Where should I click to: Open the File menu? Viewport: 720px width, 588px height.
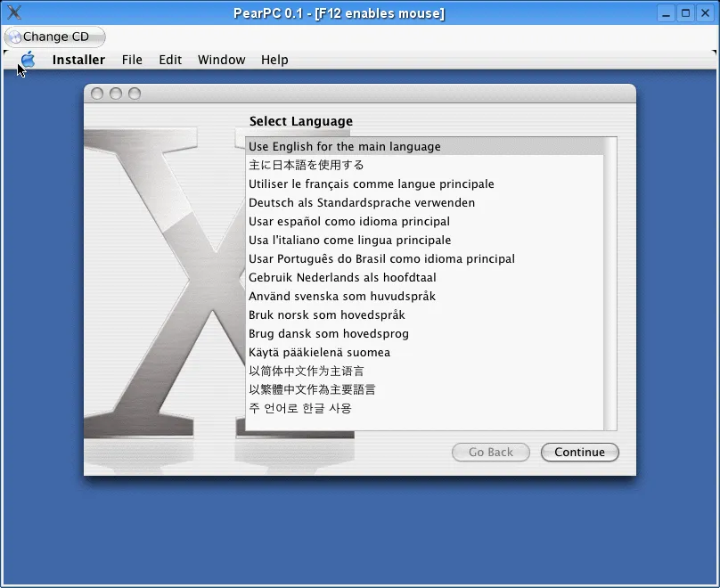[x=131, y=60]
